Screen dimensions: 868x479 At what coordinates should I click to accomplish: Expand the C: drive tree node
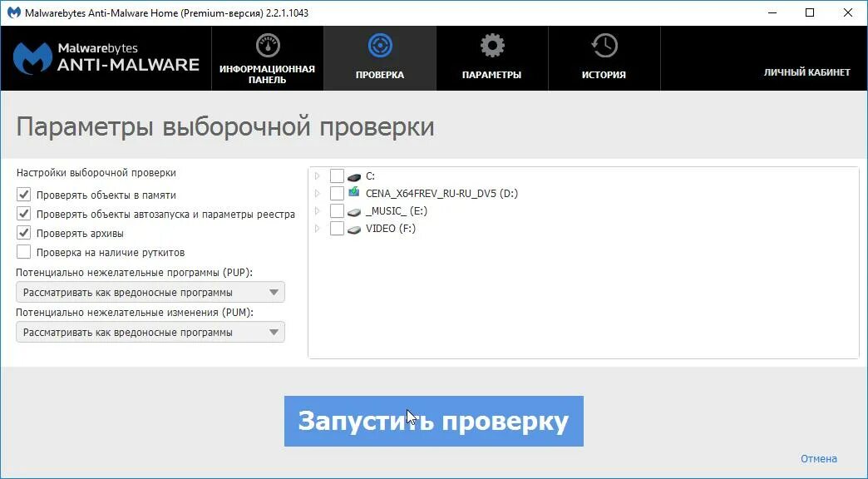point(318,176)
